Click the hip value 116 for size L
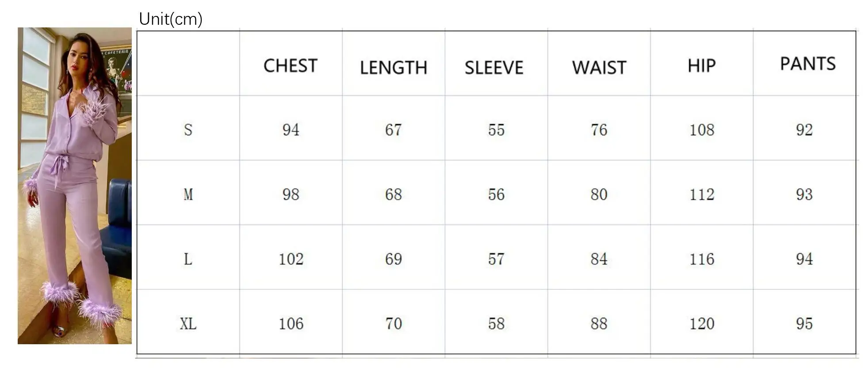Viewport: 868px width, 369px height. pos(702,259)
